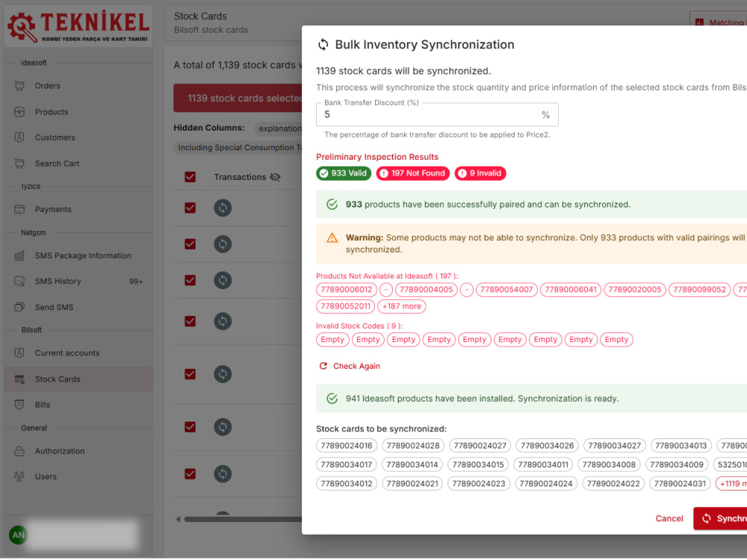The height and width of the screenshot is (560, 747).
Task: Click the sync icon in the first table row
Action: point(223,208)
